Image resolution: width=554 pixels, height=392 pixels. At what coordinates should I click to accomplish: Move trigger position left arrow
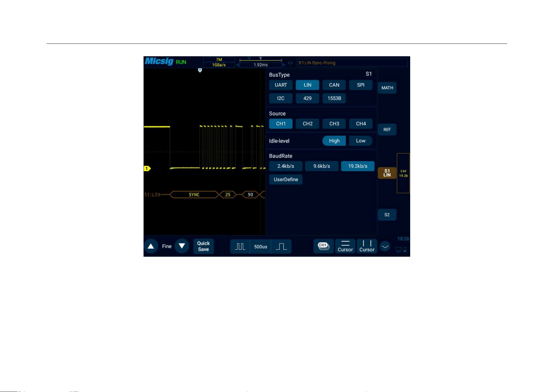[238, 65]
